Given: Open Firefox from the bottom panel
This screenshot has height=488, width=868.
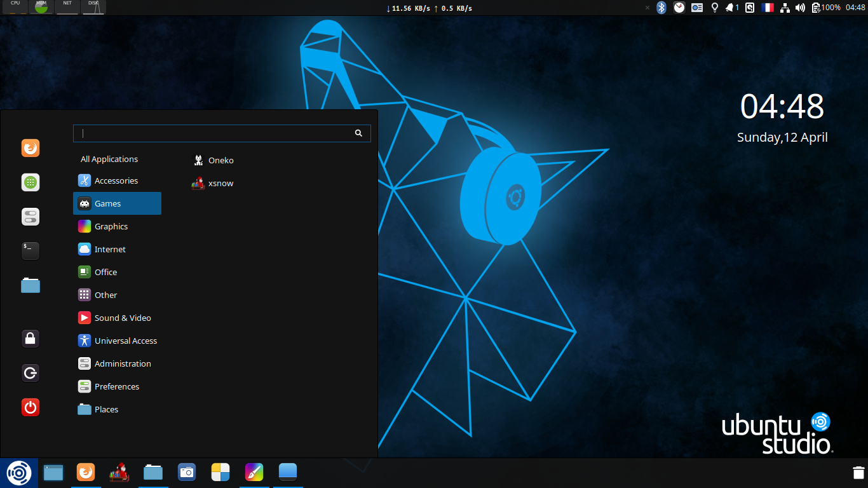Looking at the screenshot, I should [86, 472].
